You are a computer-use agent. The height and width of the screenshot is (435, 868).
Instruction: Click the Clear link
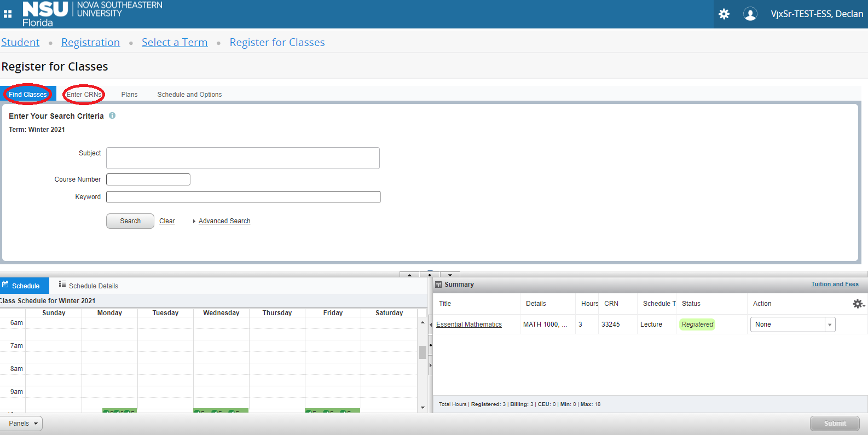(167, 221)
